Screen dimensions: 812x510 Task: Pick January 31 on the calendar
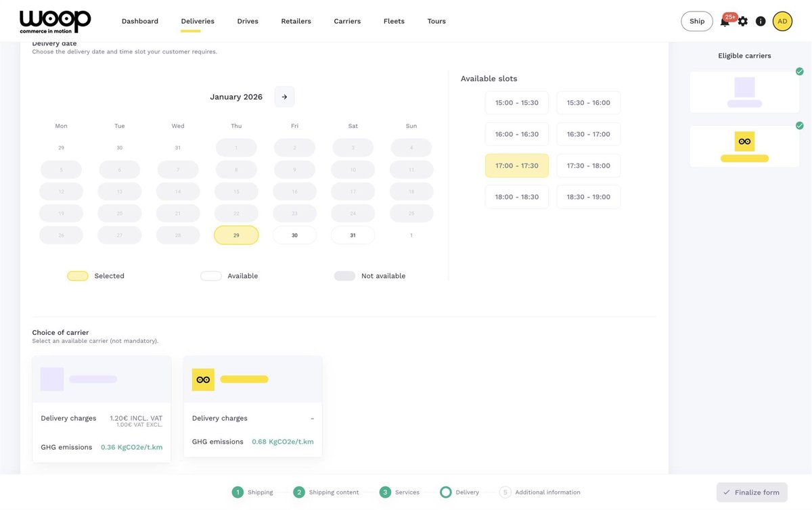click(353, 235)
